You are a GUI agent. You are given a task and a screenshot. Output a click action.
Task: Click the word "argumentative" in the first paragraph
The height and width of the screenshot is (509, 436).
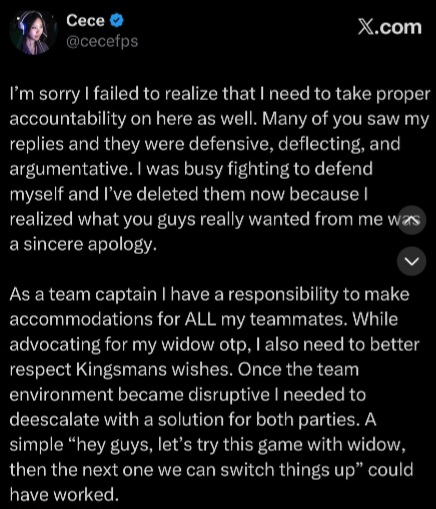pos(69,169)
